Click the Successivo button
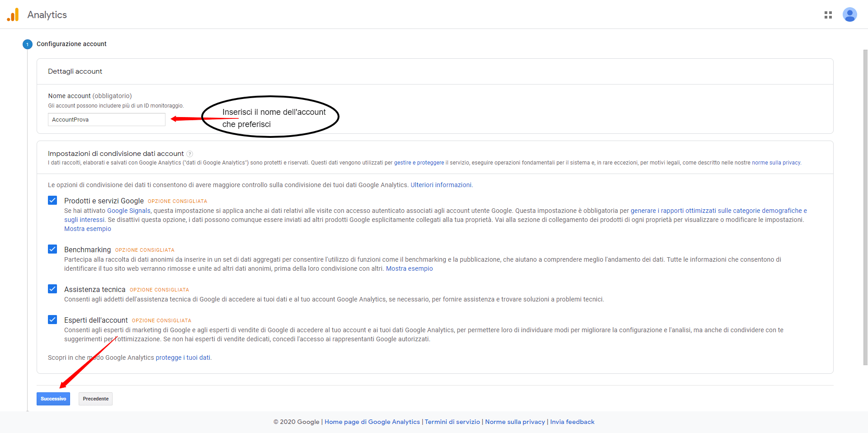 53,399
